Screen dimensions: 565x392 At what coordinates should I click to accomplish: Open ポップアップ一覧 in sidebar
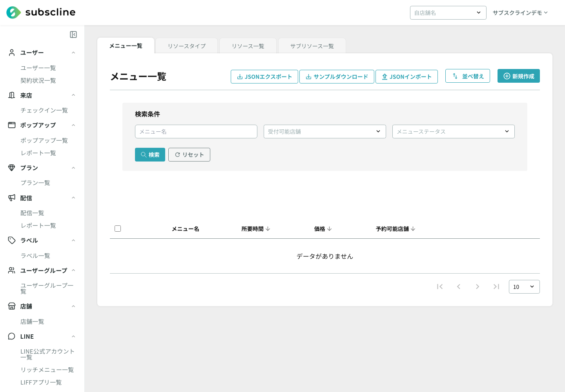44,140
